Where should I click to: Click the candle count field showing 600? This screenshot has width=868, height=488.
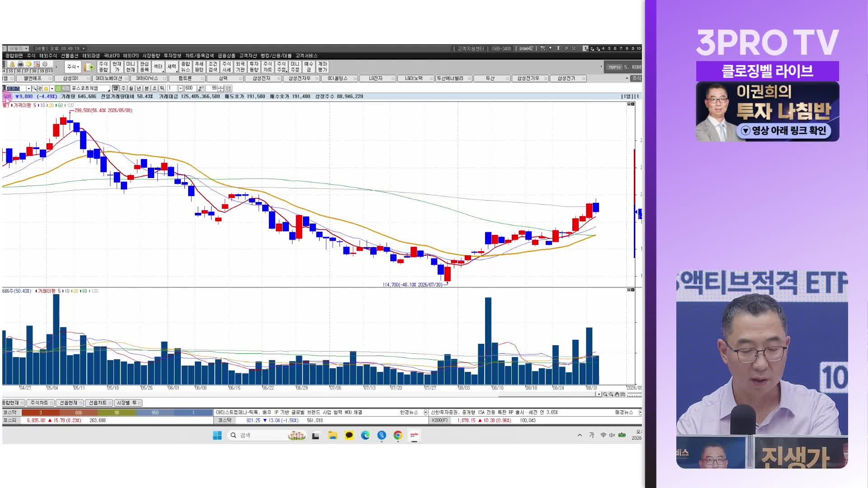tap(191, 88)
